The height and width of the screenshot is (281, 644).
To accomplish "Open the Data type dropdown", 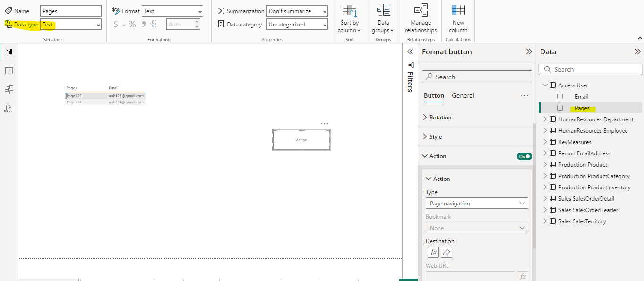I will [71, 25].
